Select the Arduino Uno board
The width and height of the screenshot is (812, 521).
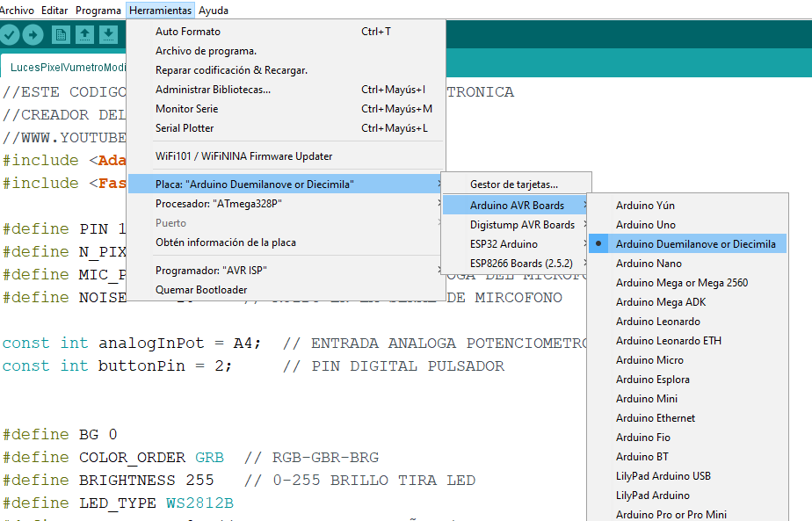(x=688, y=225)
